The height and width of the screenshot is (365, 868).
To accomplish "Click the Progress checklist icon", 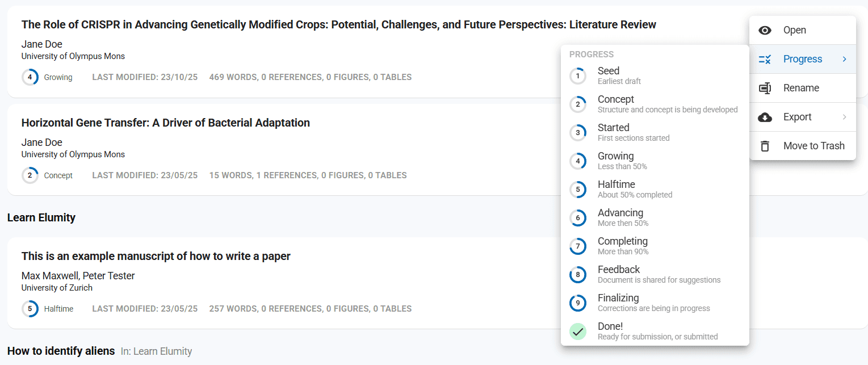I will pyautogui.click(x=765, y=60).
